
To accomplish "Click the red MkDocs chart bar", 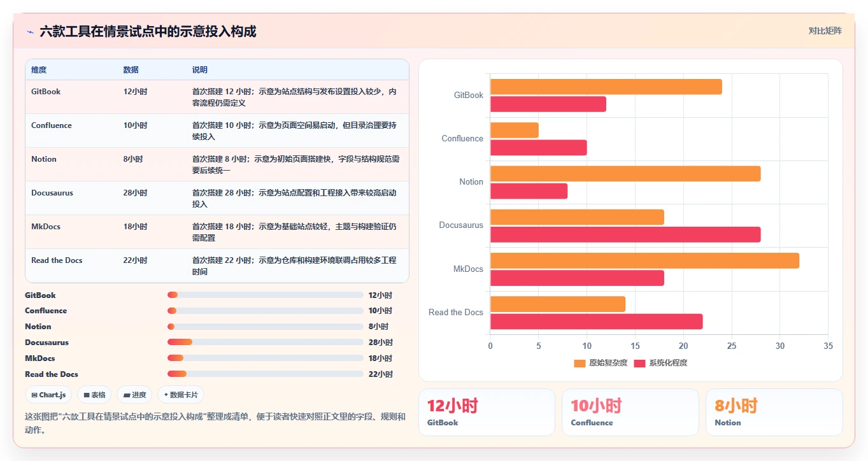I will pos(577,278).
